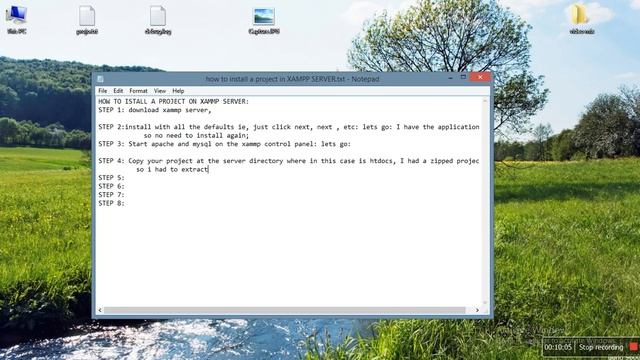Viewport: 640px width, 360px height.
Task: Click the vertical scrollbar down arrow
Action: click(x=485, y=303)
